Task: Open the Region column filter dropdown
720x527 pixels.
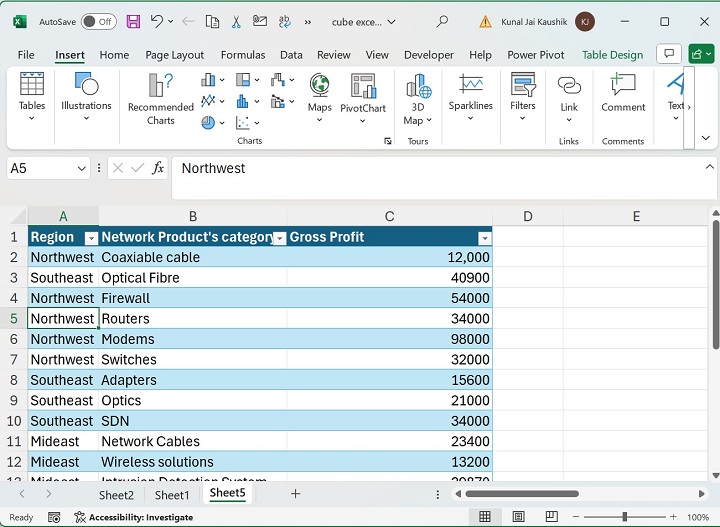Action: (90, 238)
